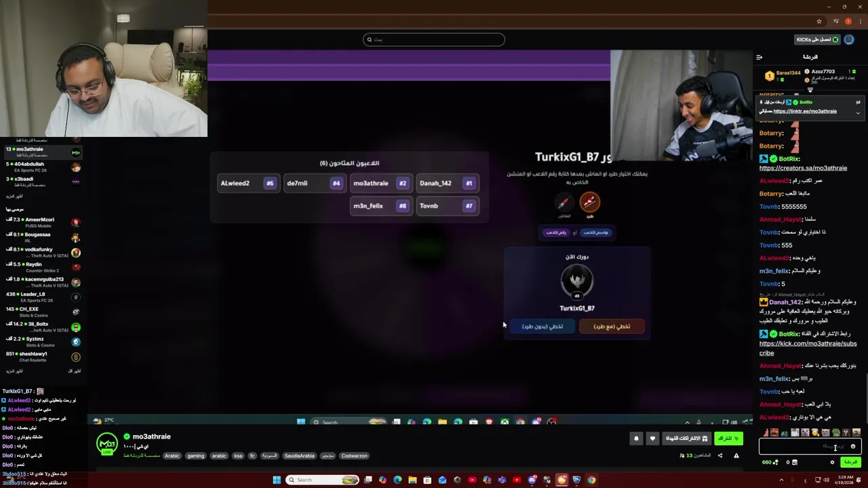Focus the Kick search box
Viewport: 868px width, 488px height.
[x=434, y=39]
